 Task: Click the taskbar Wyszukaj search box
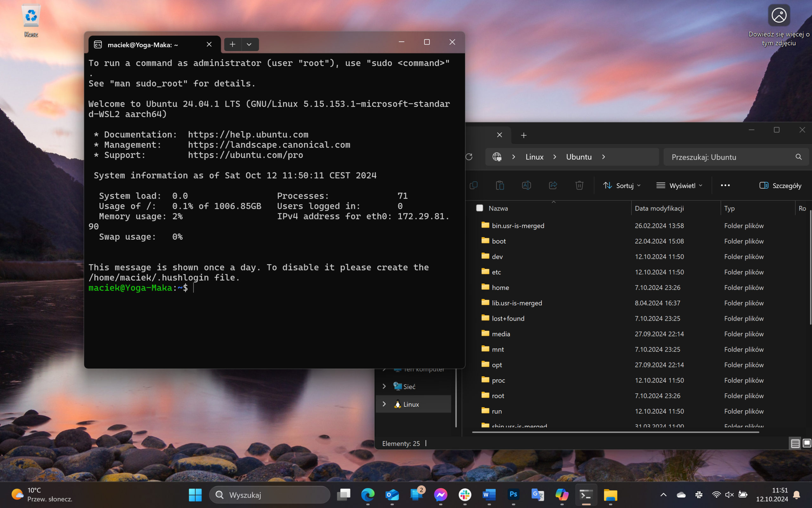tap(270, 495)
